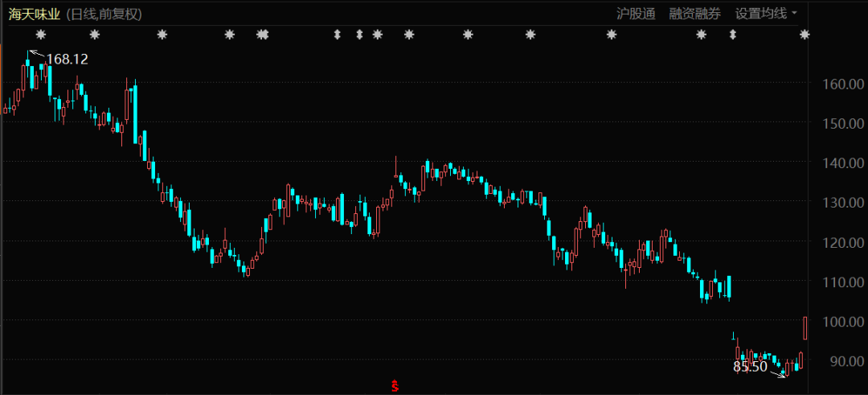Click the 融资融券 tag
This screenshot has width=868, height=395.
coord(694,14)
